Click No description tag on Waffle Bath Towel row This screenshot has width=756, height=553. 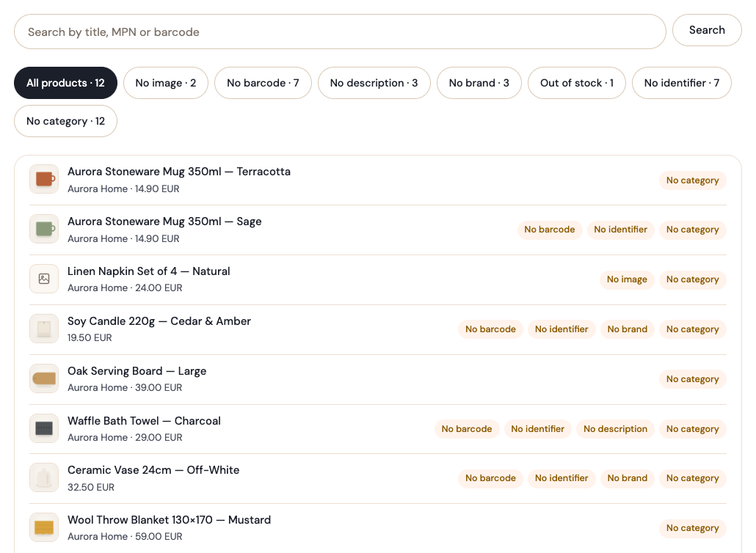click(x=615, y=429)
